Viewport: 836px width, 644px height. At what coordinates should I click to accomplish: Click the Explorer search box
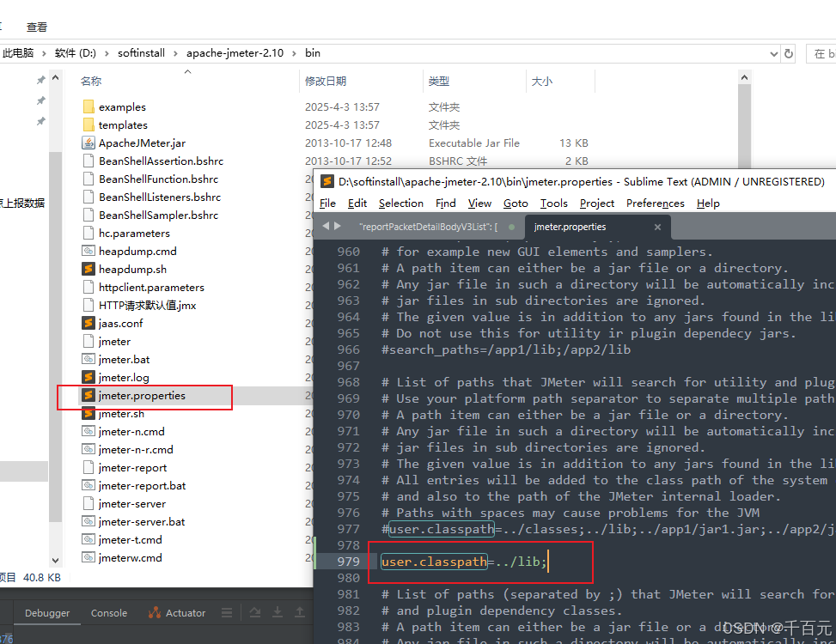(x=821, y=53)
